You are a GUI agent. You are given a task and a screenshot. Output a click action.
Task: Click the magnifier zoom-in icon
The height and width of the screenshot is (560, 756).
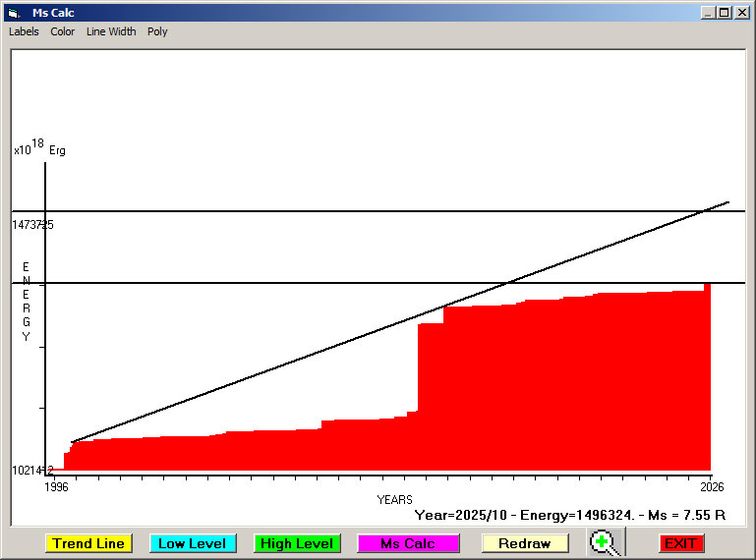(608, 543)
